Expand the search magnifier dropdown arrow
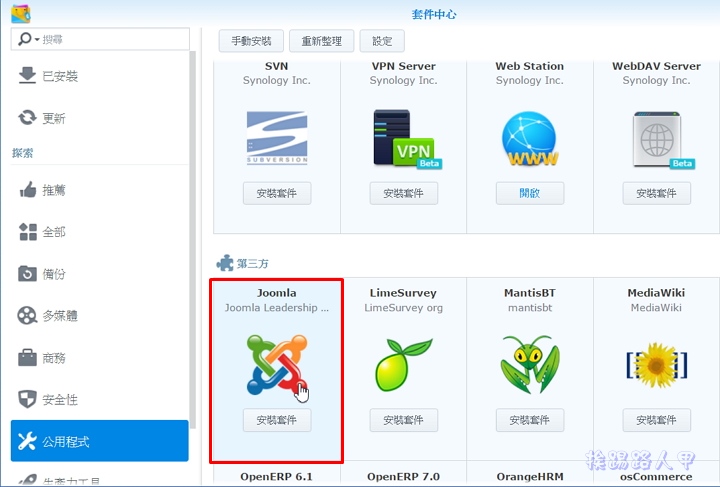This screenshot has height=487, width=720. point(37,39)
